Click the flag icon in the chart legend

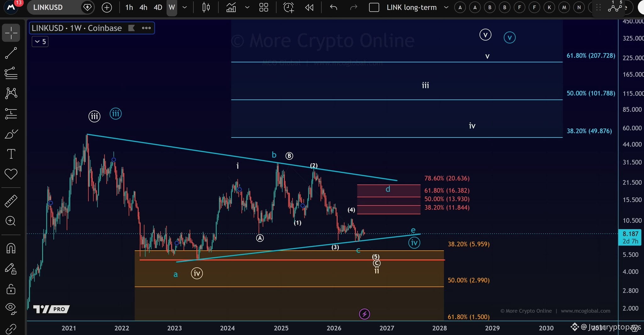(131, 28)
